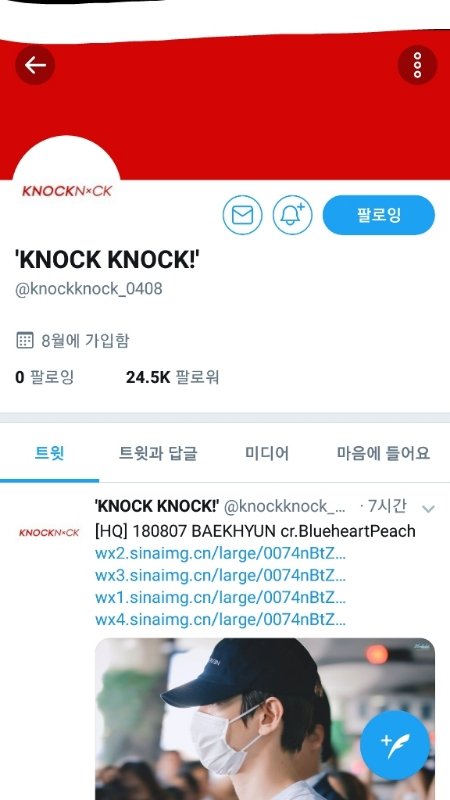Expand the tweet options chevron
Screen dimensions: 450x800
(x=429, y=509)
